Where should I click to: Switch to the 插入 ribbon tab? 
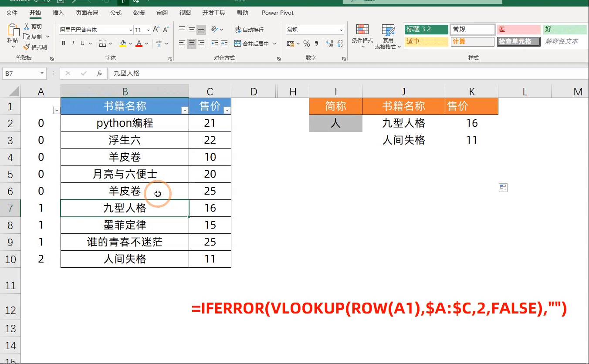coord(58,13)
